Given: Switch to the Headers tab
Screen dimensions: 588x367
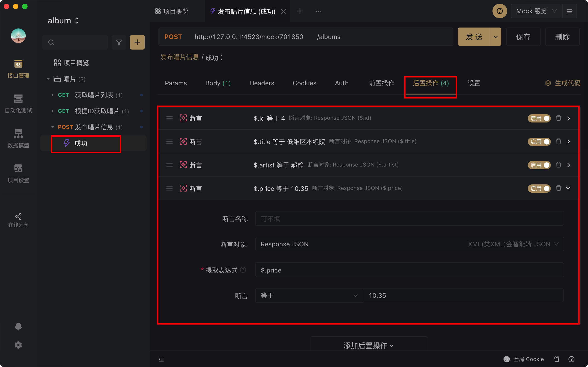Looking at the screenshot, I should click(x=261, y=83).
